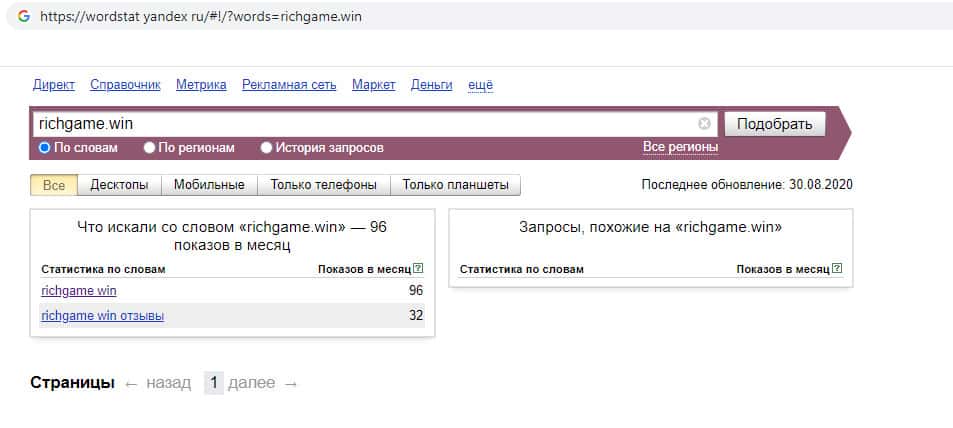This screenshot has width=953, height=428.
Task: Switch to the Только планшеты tab
Action: click(455, 185)
